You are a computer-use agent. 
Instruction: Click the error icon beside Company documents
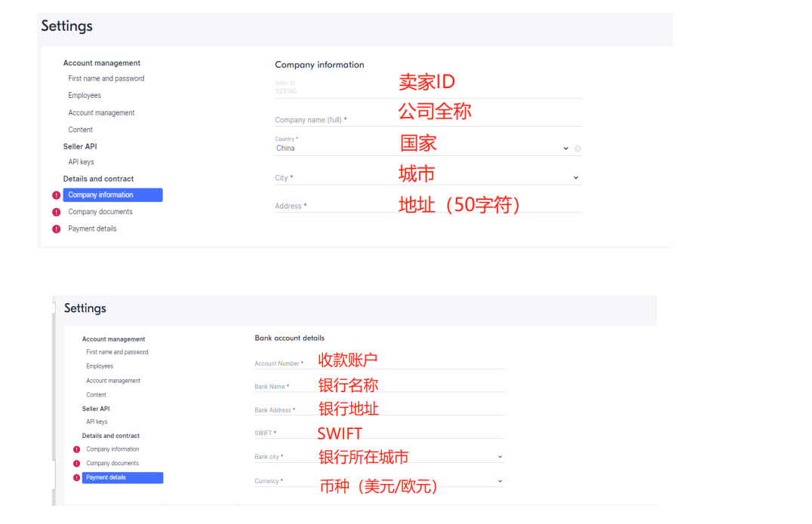coord(56,211)
